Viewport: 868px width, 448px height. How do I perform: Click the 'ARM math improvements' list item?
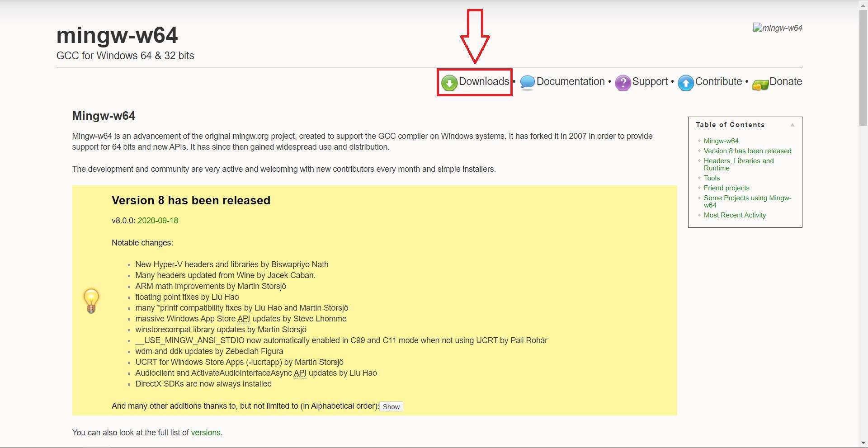click(211, 286)
